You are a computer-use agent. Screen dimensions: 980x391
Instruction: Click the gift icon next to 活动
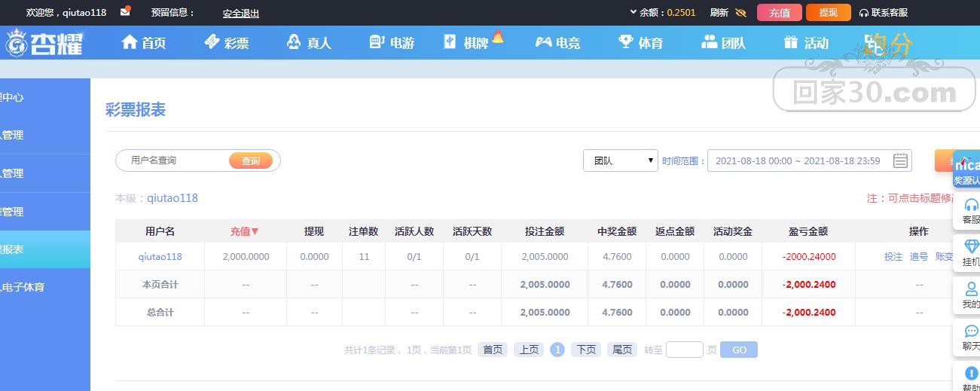[x=790, y=42]
